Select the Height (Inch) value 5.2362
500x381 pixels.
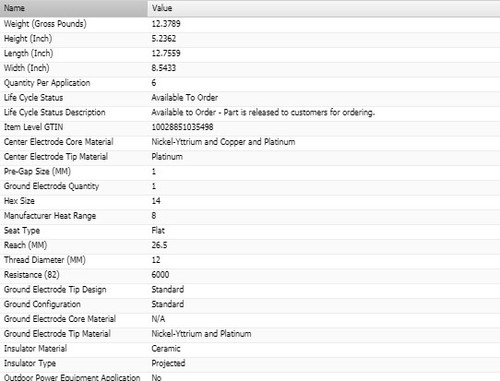[x=164, y=39]
